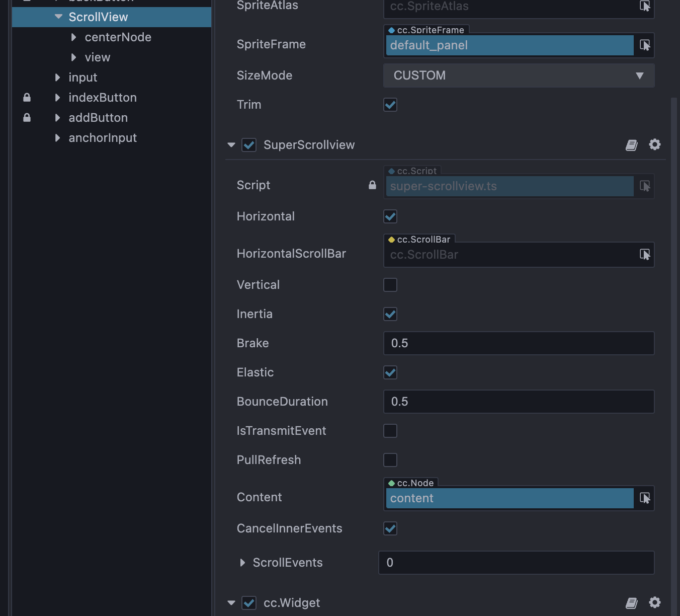
Task: Open the SizeMode dropdown set to CUSTOM
Action: 519,75
